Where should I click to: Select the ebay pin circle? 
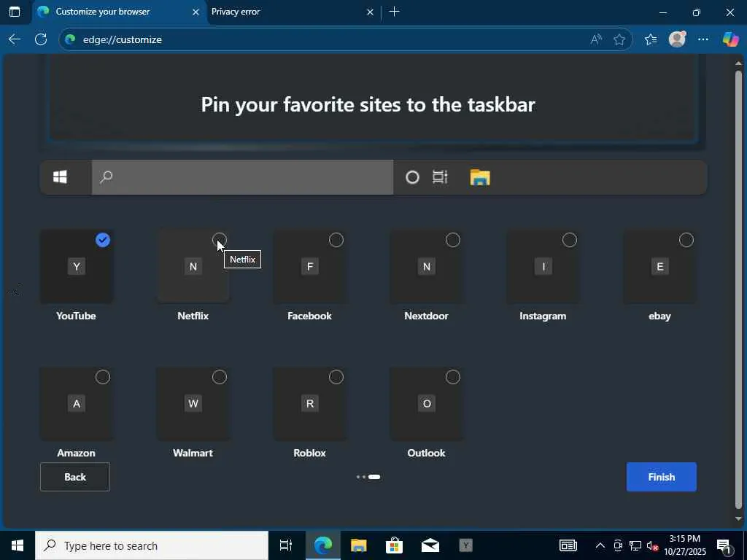pyautogui.click(x=686, y=240)
